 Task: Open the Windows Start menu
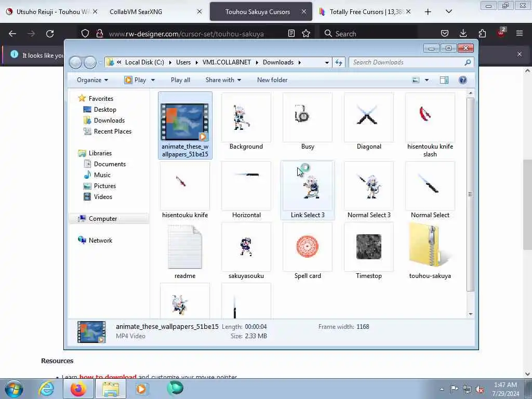(14, 389)
